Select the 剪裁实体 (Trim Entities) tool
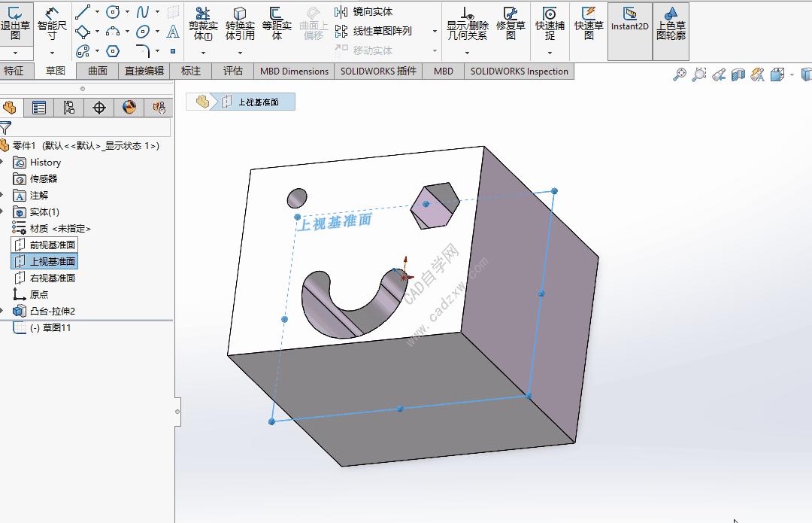 [201, 23]
